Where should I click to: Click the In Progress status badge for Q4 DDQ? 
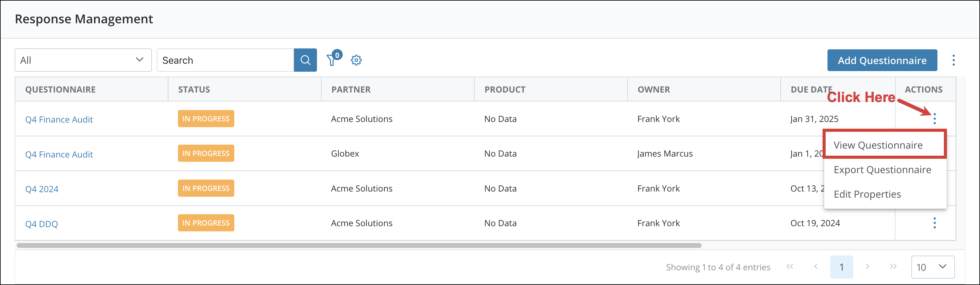coord(205,222)
